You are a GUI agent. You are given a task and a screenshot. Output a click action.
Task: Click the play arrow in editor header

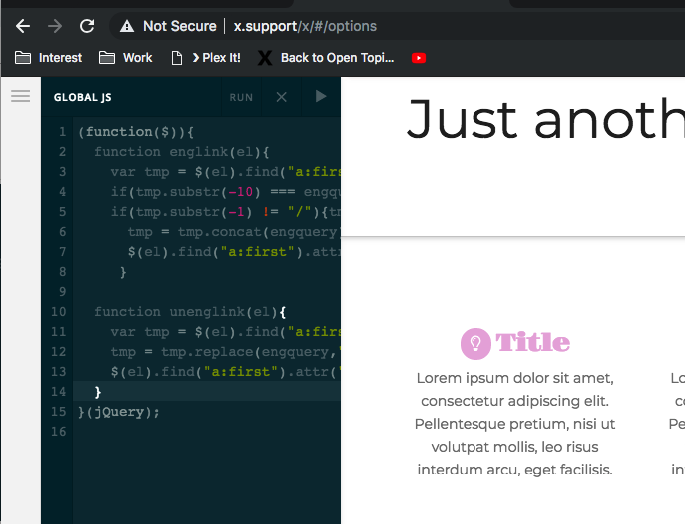pos(321,97)
